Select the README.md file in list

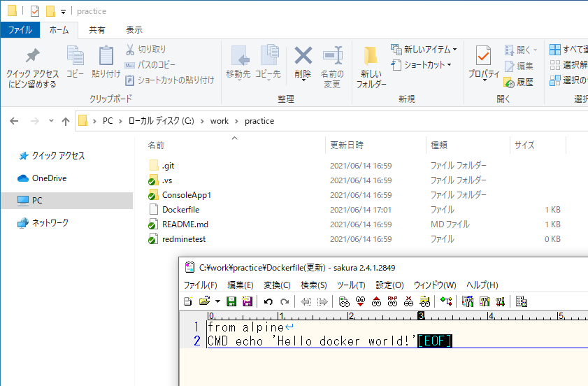click(185, 224)
